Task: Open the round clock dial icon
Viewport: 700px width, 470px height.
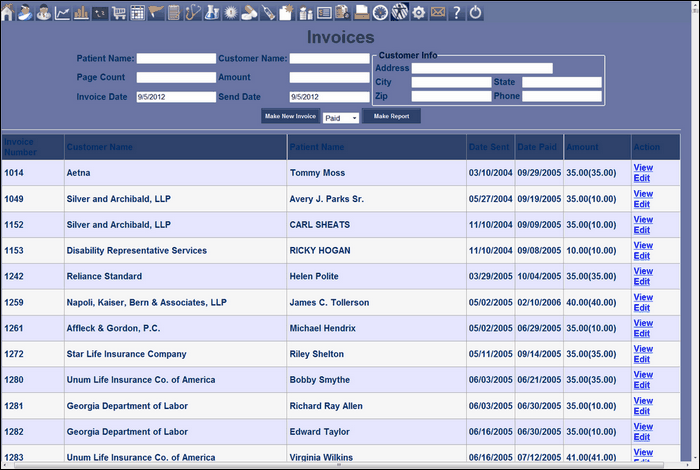Action: click(380, 12)
